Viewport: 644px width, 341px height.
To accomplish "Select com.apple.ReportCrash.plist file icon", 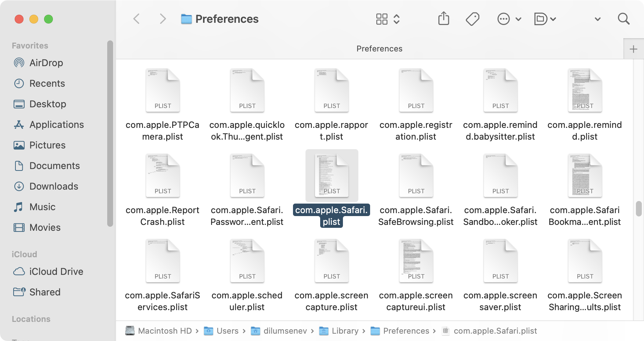I will pos(163,176).
